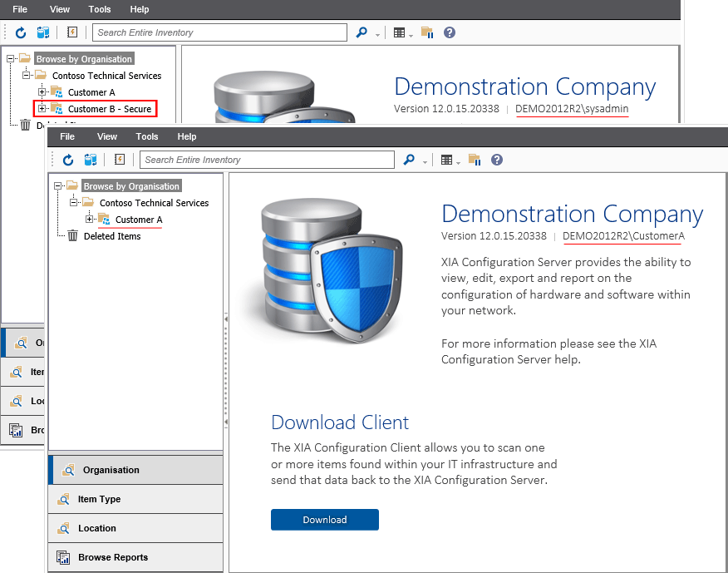Click the magnifier search icon in back window
Viewport: 728px width, 573px height.
click(x=362, y=32)
